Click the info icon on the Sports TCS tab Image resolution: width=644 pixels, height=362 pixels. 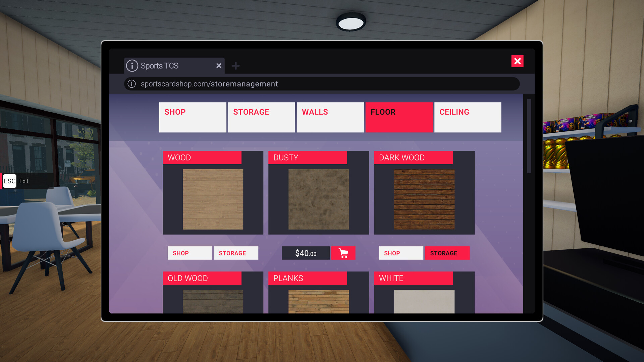(131, 66)
